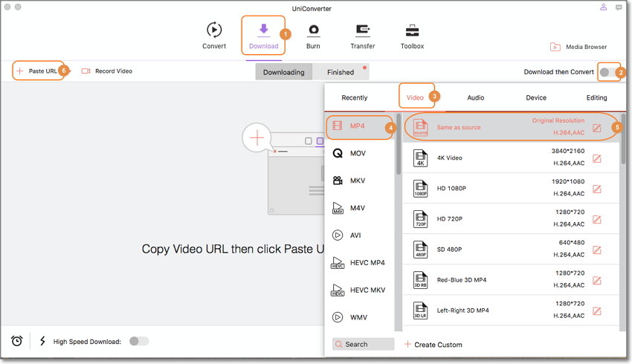
Task: Click the format Search field
Action: [363, 344]
